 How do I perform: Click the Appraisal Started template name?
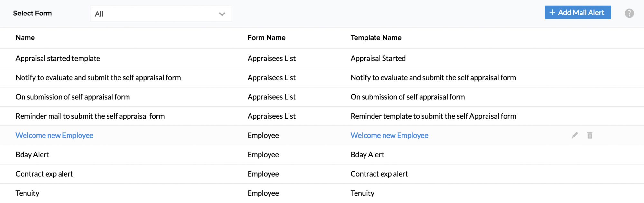click(378, 58)
